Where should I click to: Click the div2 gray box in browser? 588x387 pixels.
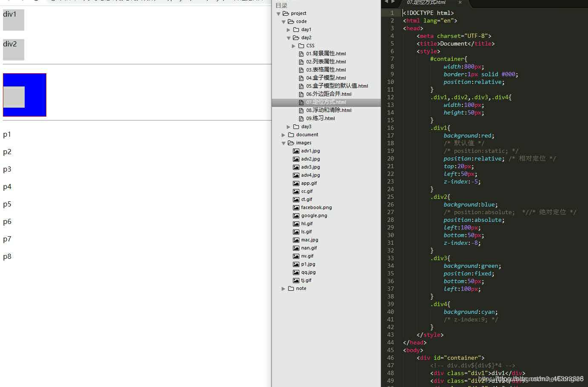14,50
